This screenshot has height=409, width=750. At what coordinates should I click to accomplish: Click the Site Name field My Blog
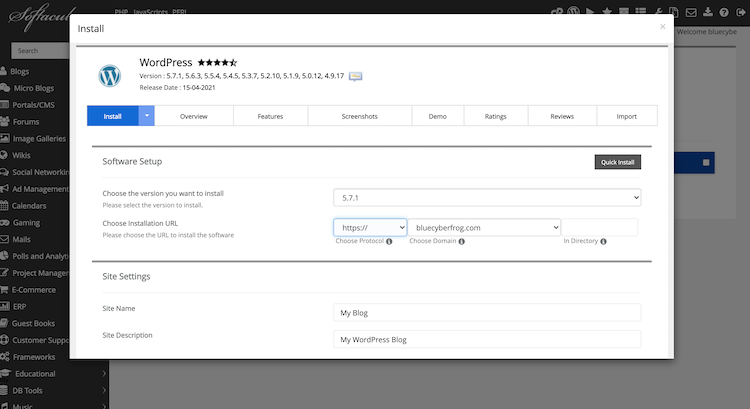pos(487,313)
